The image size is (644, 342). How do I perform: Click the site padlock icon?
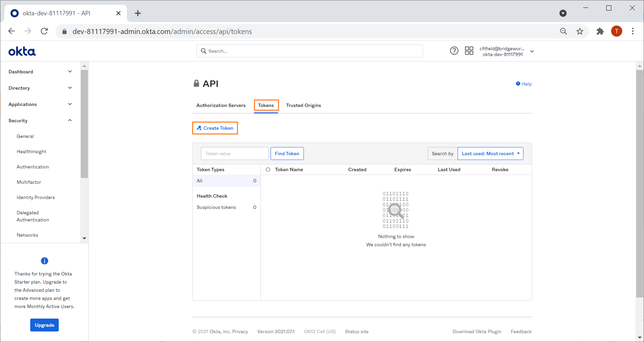point(65,32)
